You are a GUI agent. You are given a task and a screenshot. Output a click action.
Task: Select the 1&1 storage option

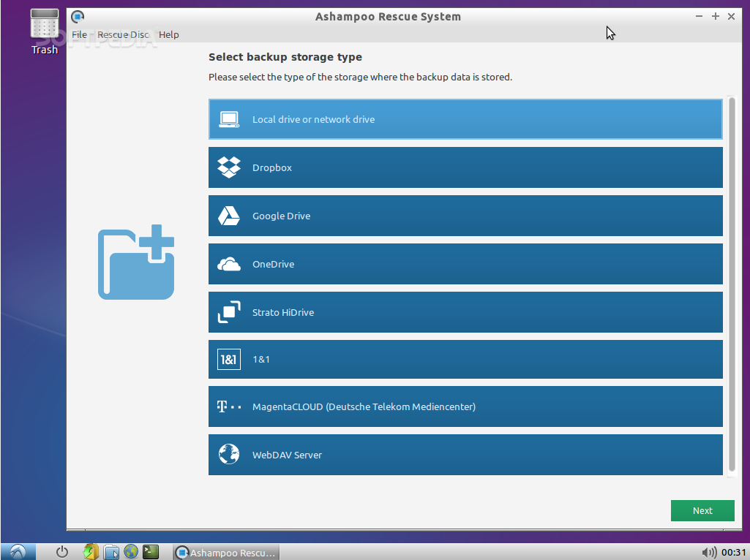pyautogui.click(x=465, y=359)
